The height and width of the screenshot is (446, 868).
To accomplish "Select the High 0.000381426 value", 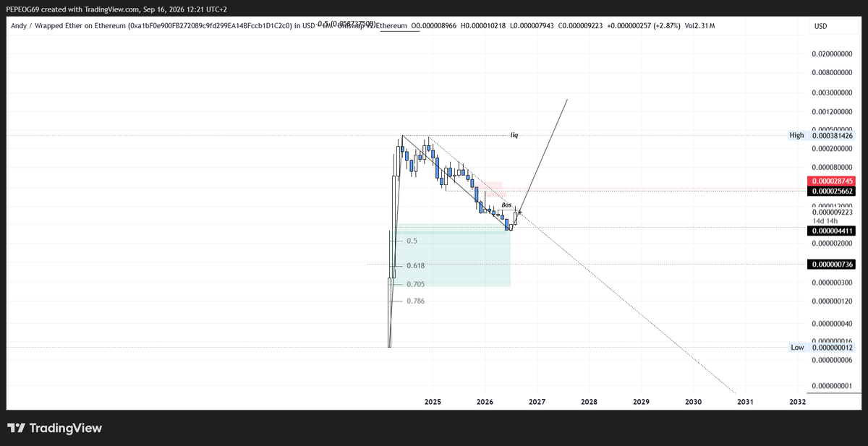I will (x=832, y=135).
